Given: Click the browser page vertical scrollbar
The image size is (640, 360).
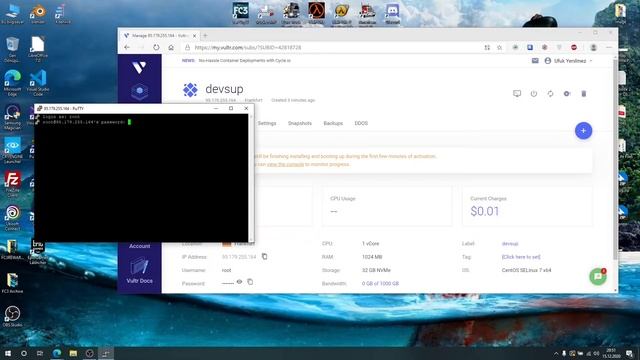Looking at the screenshot, I should (616, 159).
